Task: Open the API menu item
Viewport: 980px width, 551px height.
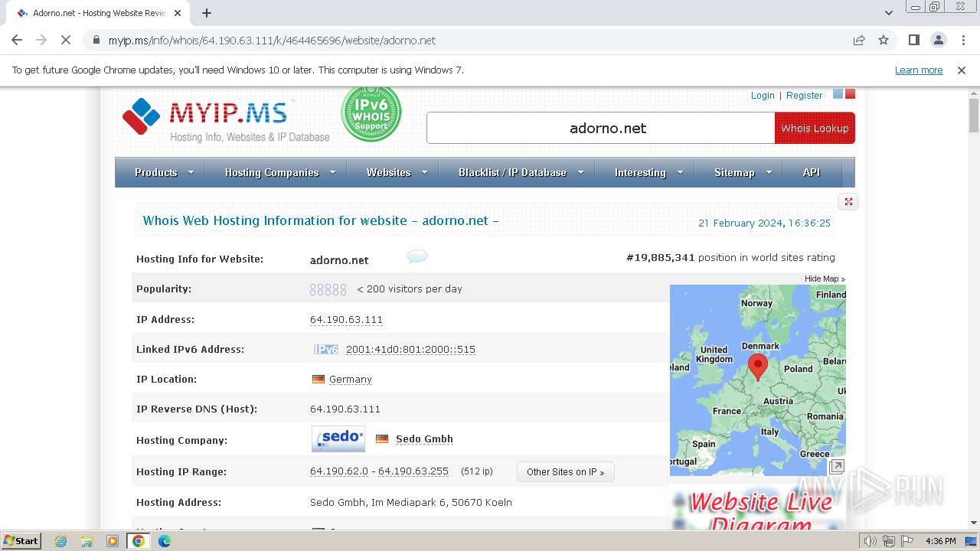Action: [812, 172]
